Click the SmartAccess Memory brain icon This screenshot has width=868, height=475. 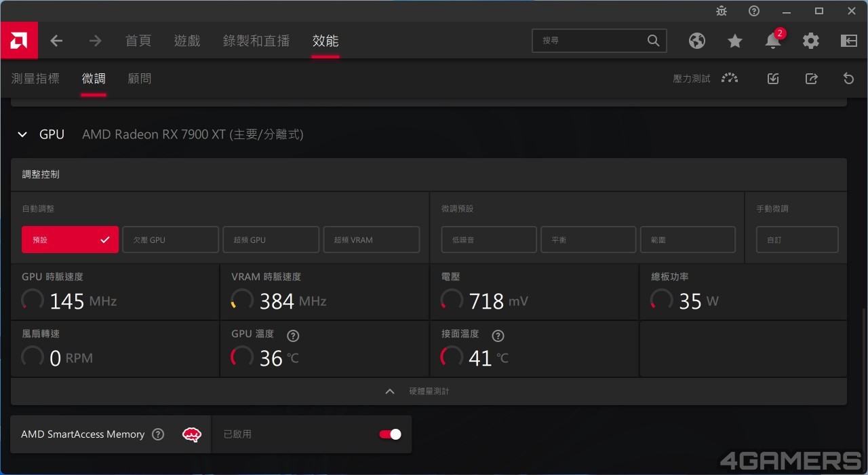click(x=192, y=434)
